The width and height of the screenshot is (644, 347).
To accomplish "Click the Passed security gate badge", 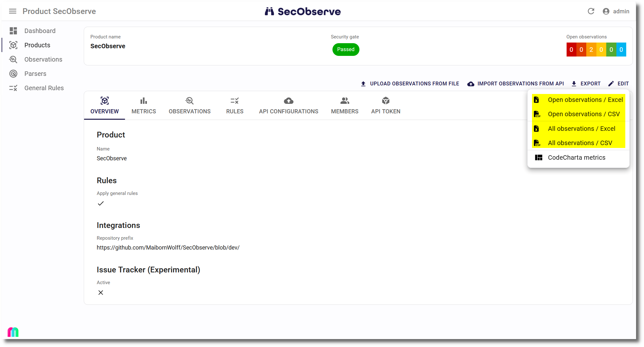I will (x=345, y=50).
